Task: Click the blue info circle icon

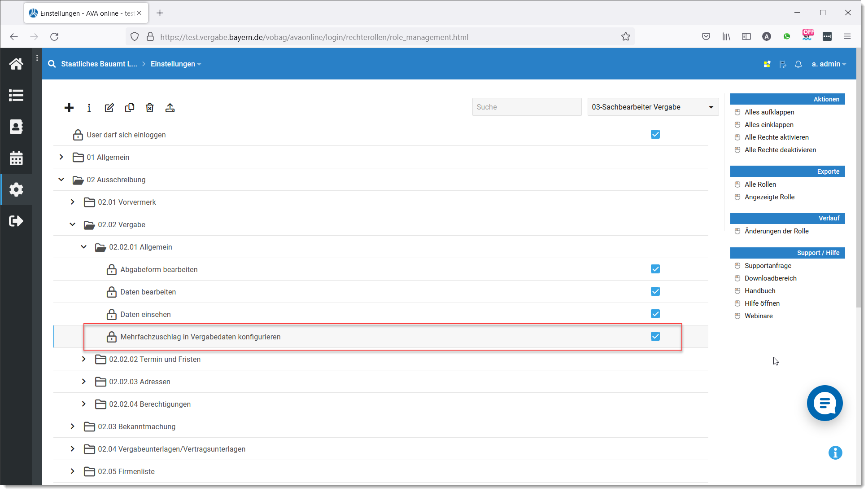Action: (x=835, y=453)
